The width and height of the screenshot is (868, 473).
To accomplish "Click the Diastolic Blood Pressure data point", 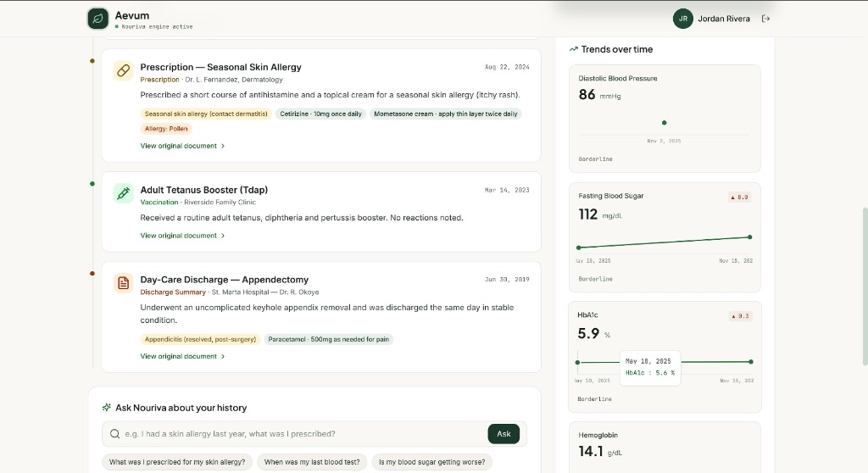I will pos(665,122).
